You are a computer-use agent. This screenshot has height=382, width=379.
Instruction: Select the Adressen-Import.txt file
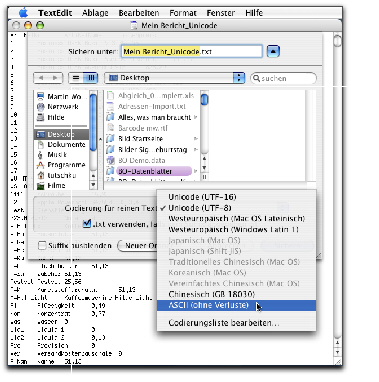pyautogui.click(x=151, y=107)
